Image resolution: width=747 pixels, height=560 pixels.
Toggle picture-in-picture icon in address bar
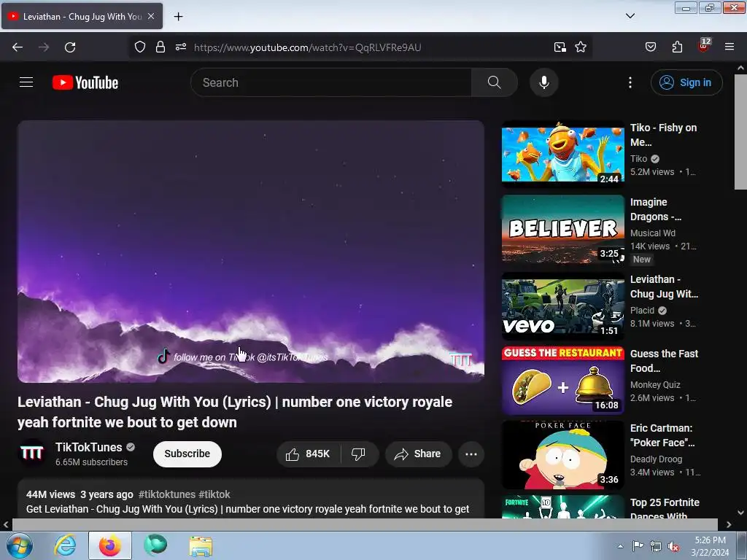coord(560,47)
